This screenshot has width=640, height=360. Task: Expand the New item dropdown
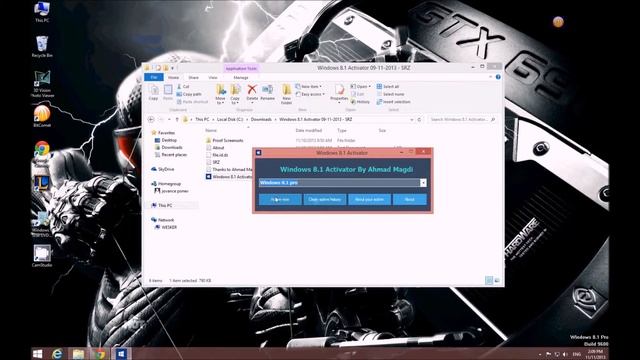click(x=309, y=87)
